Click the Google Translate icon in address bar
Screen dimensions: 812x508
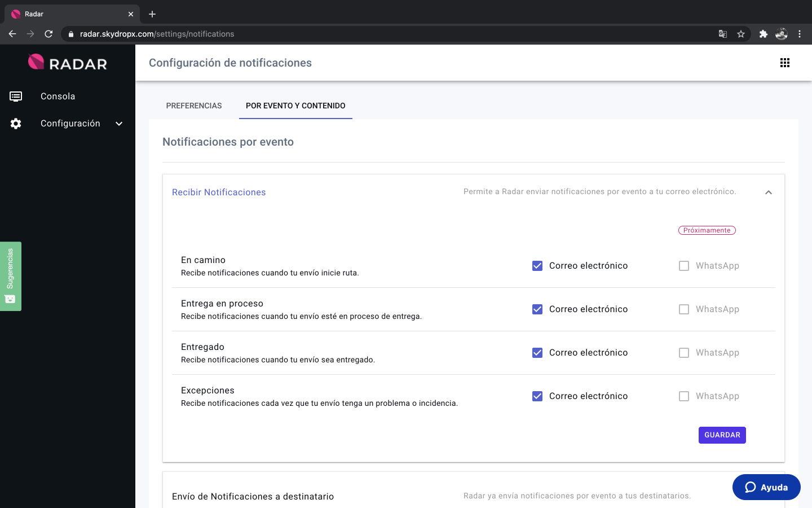[723, 34]
